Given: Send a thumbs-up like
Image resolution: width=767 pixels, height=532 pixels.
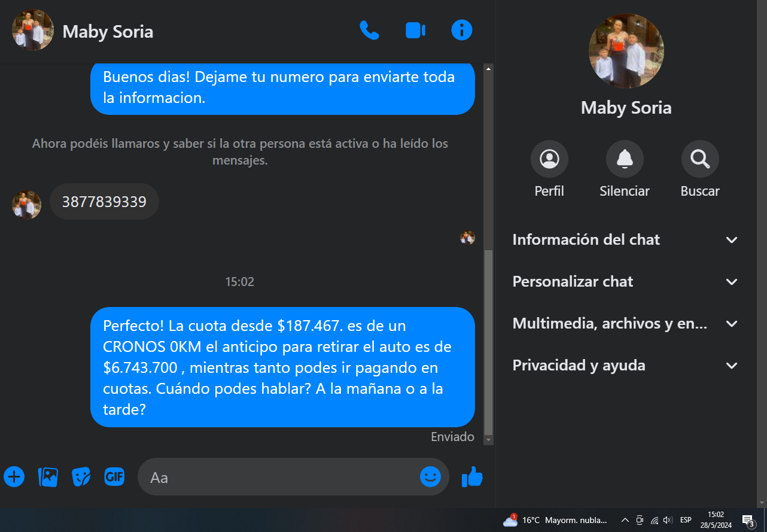Looking at the screenshot, I should click(x=472, y=477).
